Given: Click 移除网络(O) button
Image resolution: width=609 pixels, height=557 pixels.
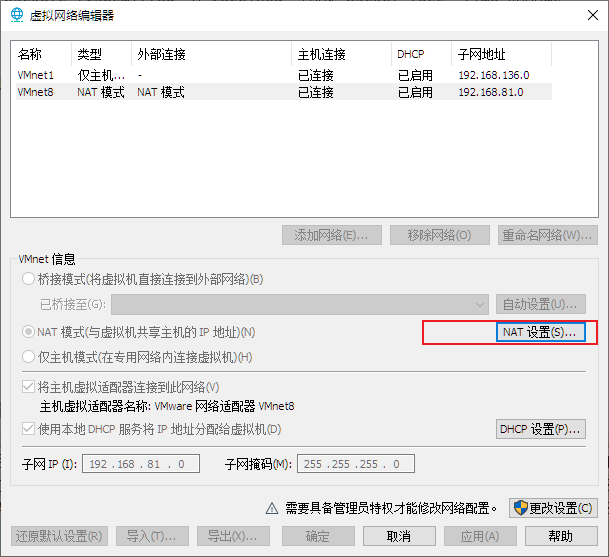Looking at the screenshot, I should tap(440, 235).
